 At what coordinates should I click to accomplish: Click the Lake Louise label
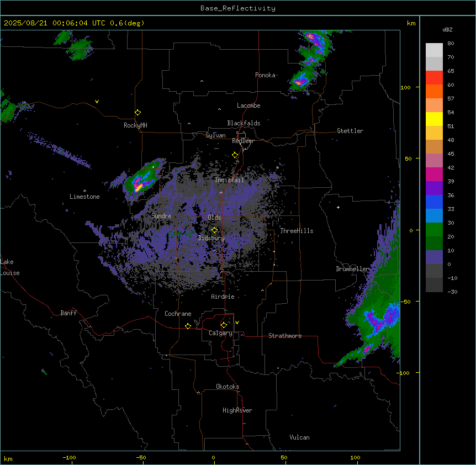coord(10,267)
